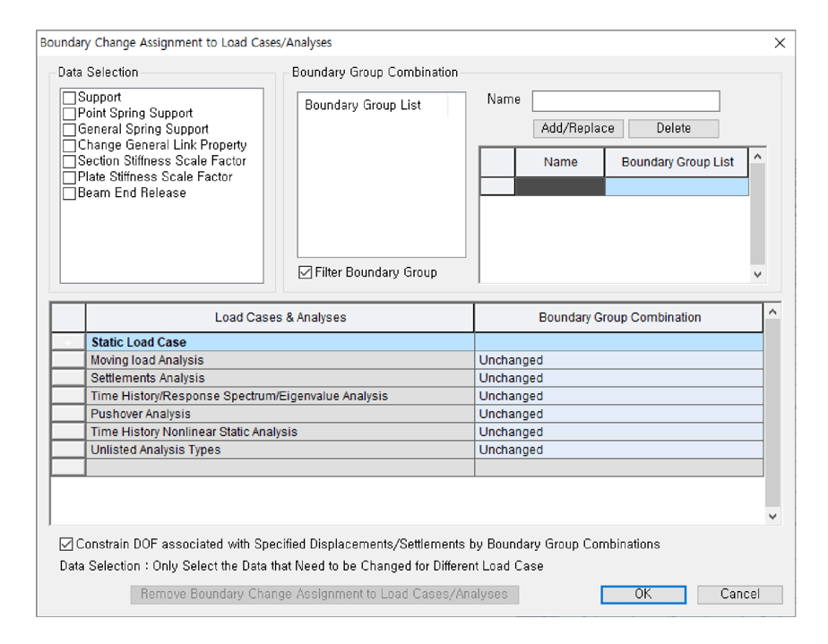Open Pushover Analysis boundary combination cell
The height and width of the screenshot is (644, 828).
coord(618,414)
